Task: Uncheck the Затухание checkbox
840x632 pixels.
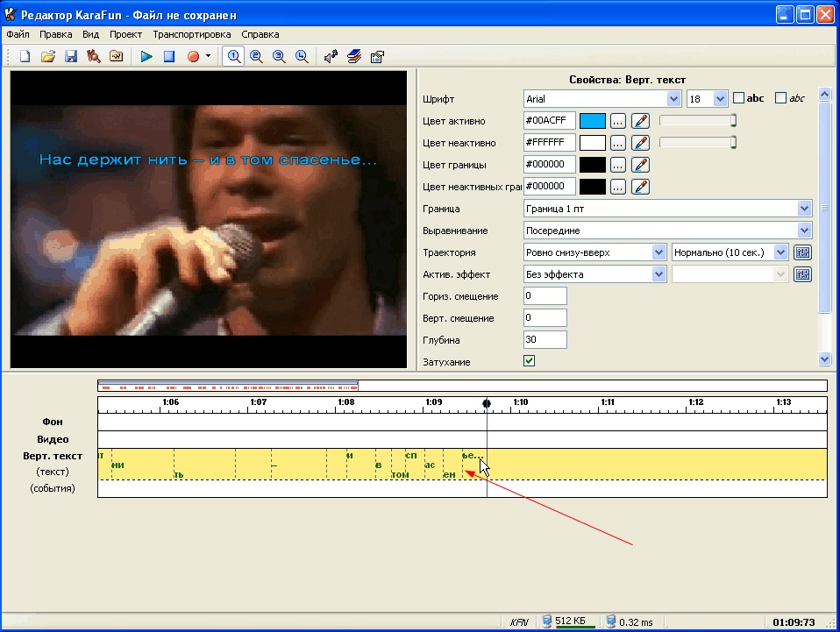Action: pyautogui.click(x=530, y=361)
